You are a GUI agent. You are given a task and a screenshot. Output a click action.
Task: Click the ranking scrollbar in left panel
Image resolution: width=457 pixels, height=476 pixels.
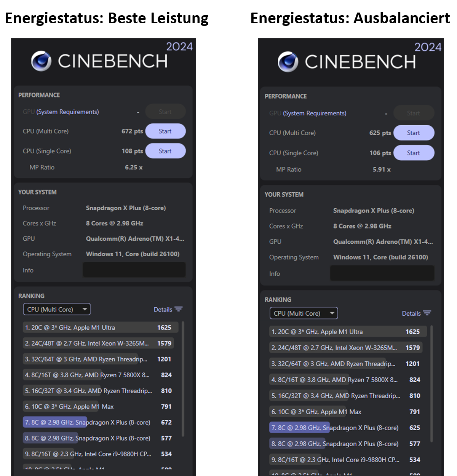[183, 379]
